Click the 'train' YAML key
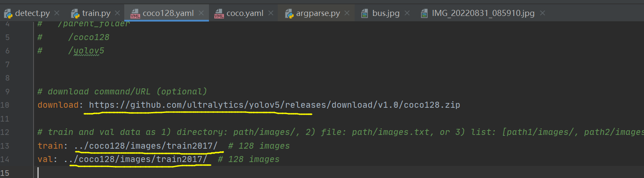 coord(51,146)
